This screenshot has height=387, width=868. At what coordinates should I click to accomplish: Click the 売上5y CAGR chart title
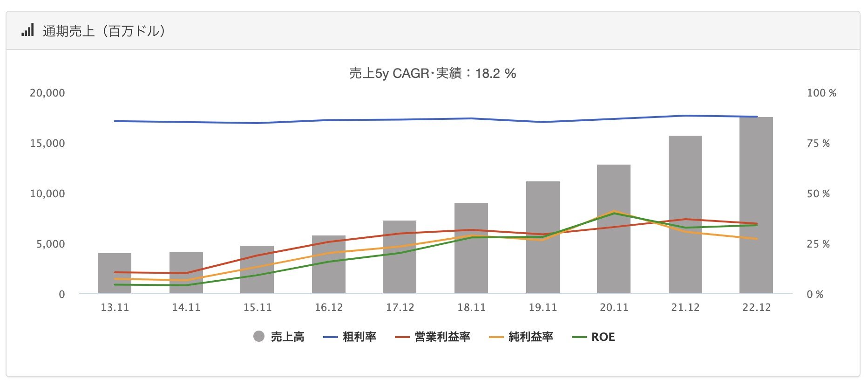[x=433, y=73]
